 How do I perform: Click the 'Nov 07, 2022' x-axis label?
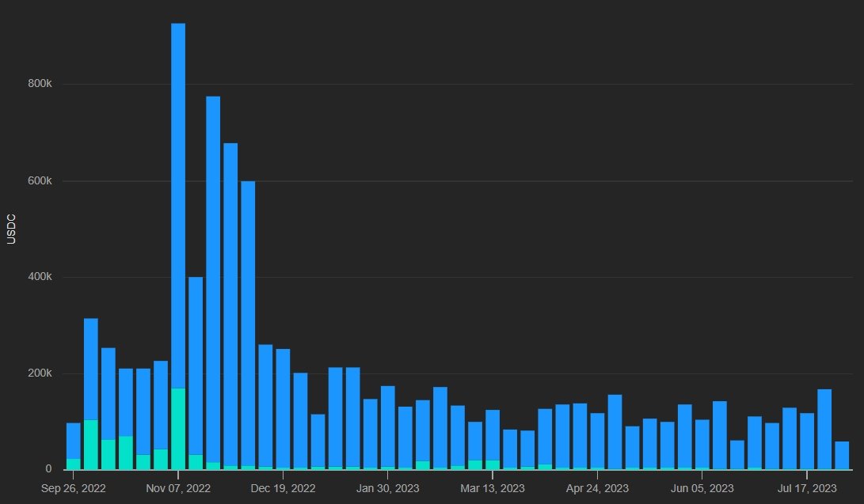pos(178,488)
